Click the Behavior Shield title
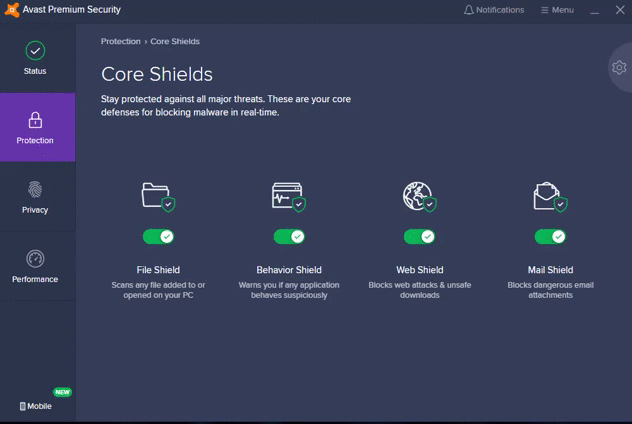This screenshot has width=632, height=424. [289, 270]
